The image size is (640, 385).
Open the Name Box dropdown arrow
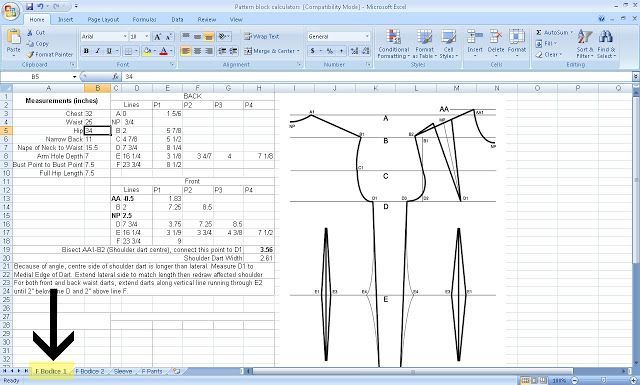[74, 77]
